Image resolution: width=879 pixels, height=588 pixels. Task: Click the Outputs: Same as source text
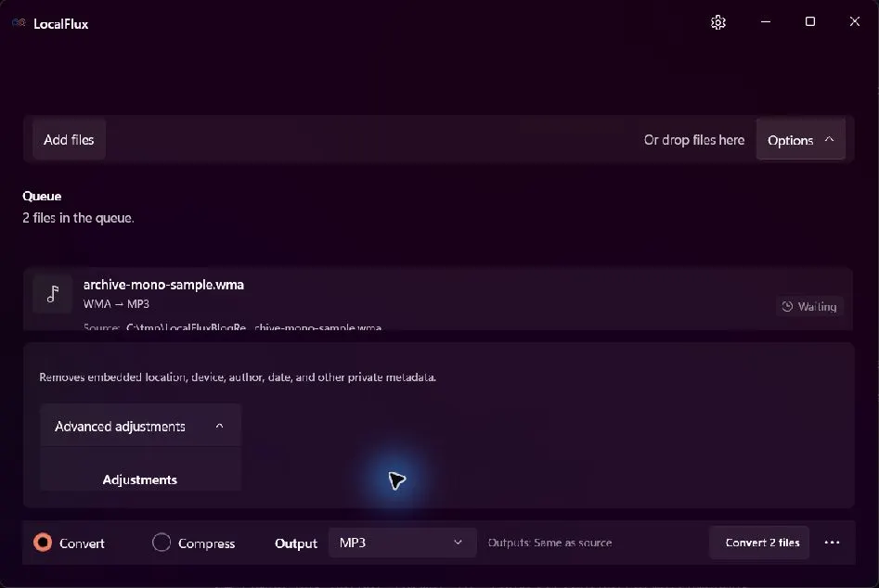(549, 543)
